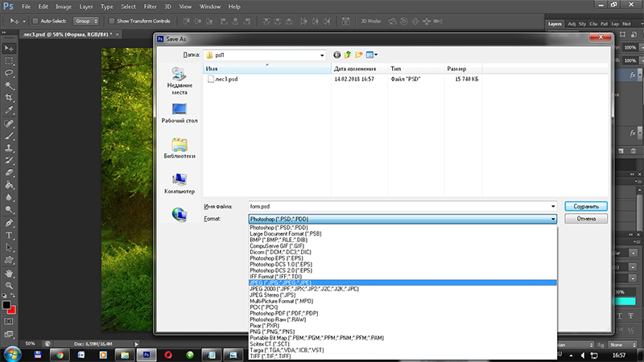Change screen mode icon in toolbox

click(x=9, y=334)
